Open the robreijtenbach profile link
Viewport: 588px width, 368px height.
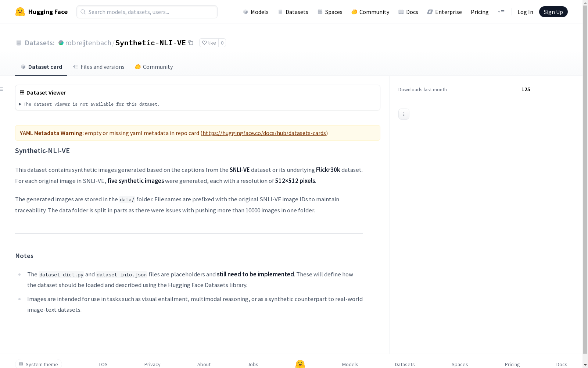click(x=88, y=43)
